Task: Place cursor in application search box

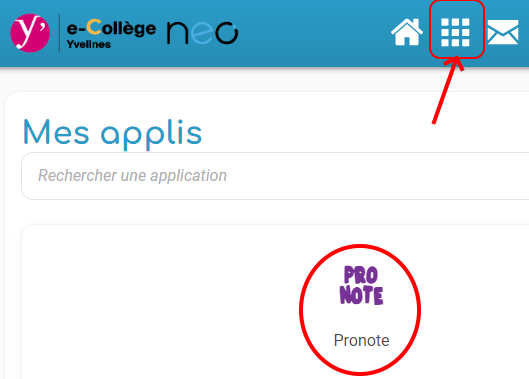Action: [275, 176]
